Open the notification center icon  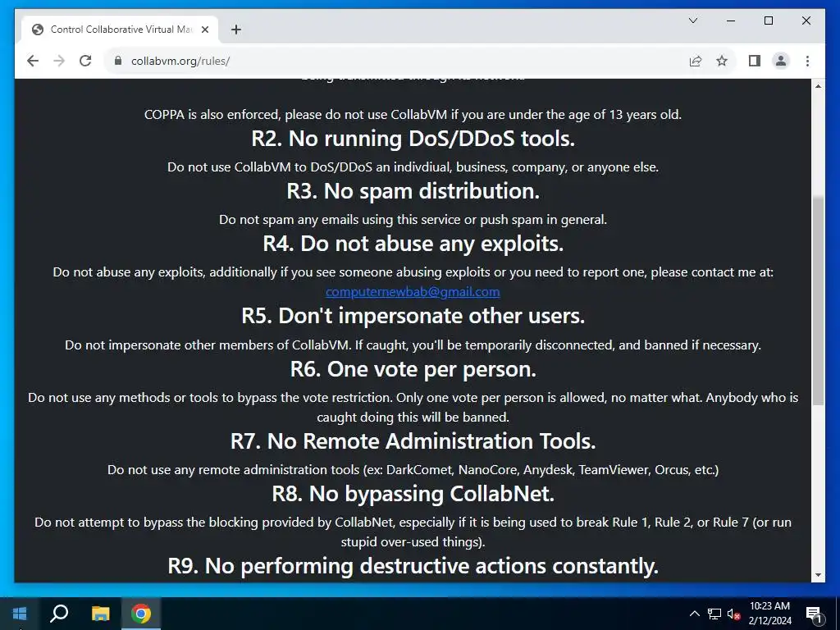813,614
